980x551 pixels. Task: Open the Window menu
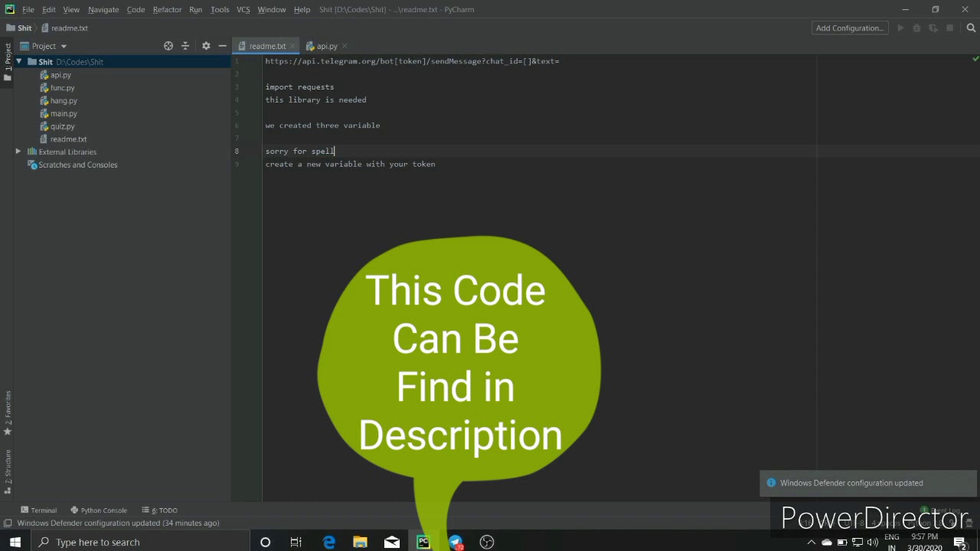click(271, 9)
